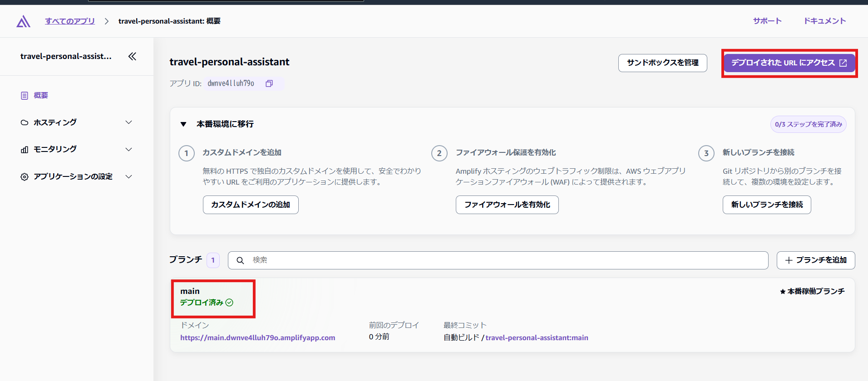Click the travel-personal-assistant: 概要 breadcrumb text
This screenshot has width=868, height=381.
tap(169, 21)
